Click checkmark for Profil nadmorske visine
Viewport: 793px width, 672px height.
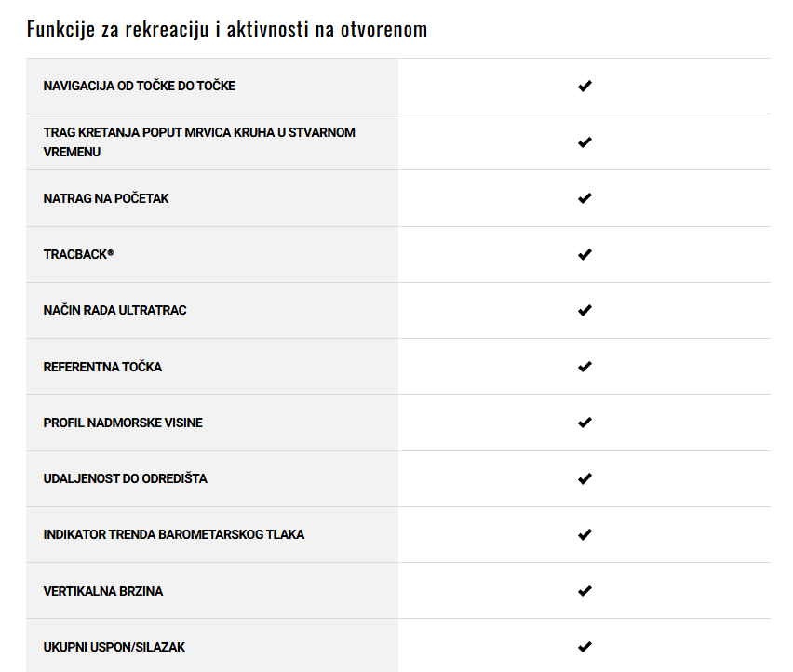[x=585, y=423]
